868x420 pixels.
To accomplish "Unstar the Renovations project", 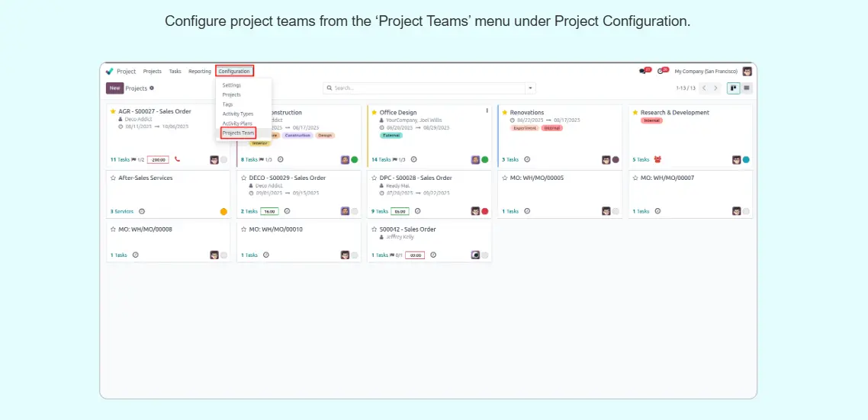I will click(505, 113).
